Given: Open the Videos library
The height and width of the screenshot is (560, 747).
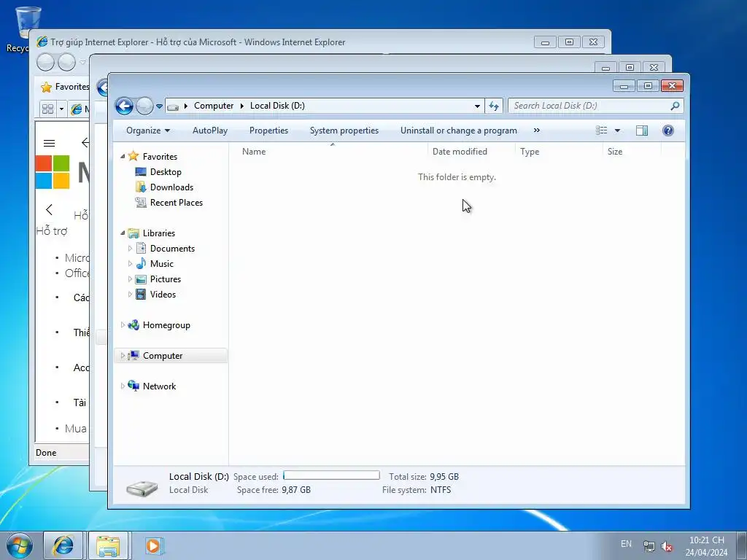Looking at the screenshot, I should point(163,295).
